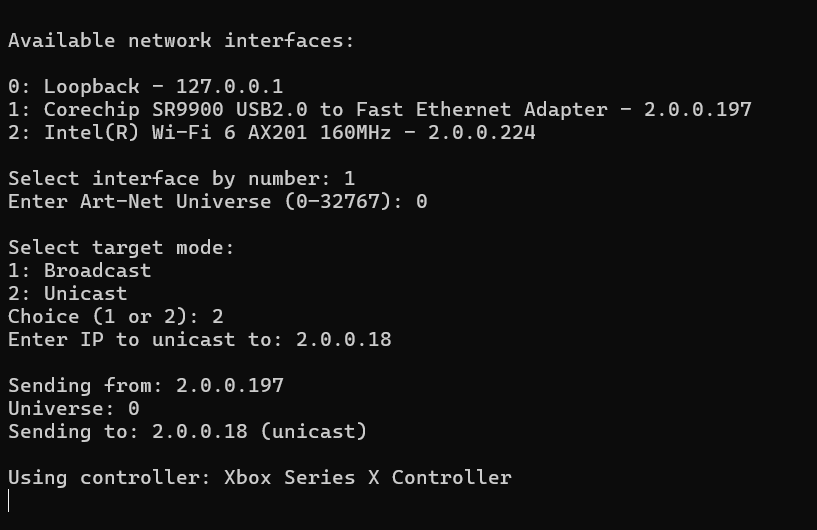The height and width of the screenshot is (530, 817).
Task: Click the 'Sending to: 2.0.0.18 (unicast)' line
Action: pyautogui.click(x=188, y=432)
